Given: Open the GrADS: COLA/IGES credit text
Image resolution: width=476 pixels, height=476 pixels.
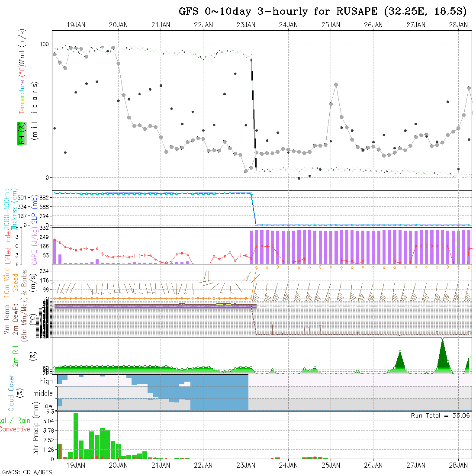Looking at the screenshot, I should coord(27,472).
